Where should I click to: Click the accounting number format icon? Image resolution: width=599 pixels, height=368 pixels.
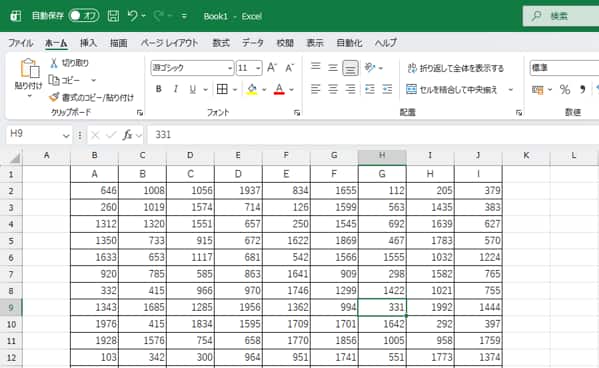click(x=537, y=90)
